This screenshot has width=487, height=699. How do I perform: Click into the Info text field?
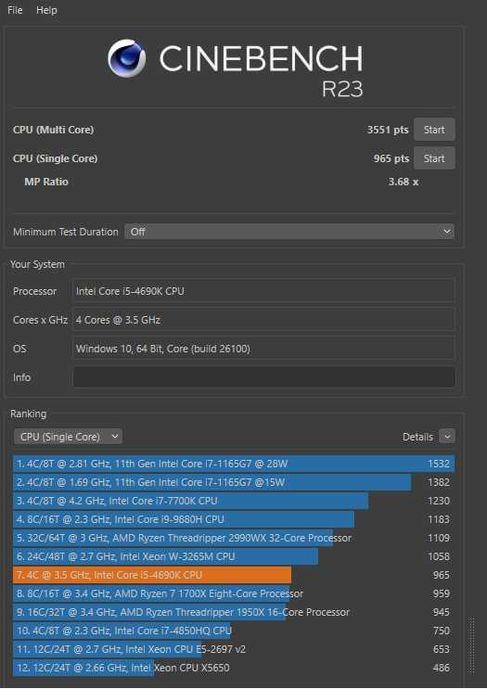click(x=264, y=377)
